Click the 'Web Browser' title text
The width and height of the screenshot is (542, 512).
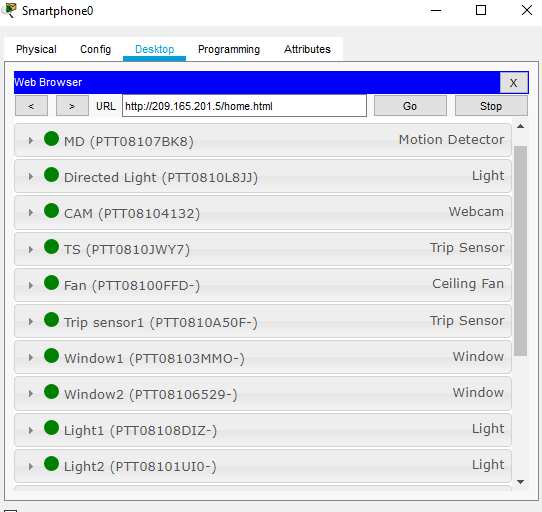48,82
